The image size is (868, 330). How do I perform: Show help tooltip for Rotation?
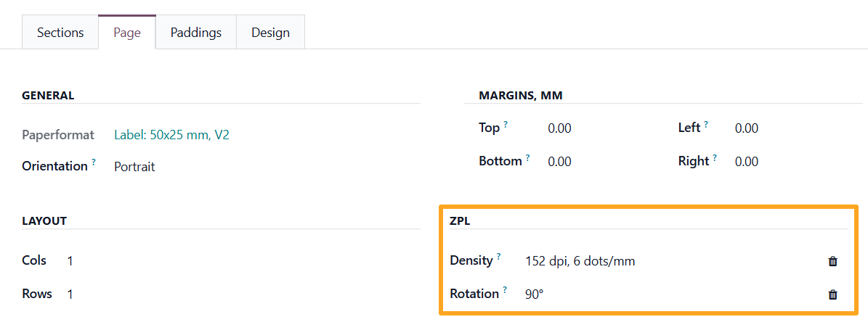tap(505, 290)
